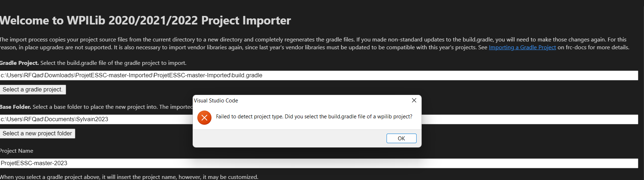Close the Visual Studio Code dialog
The width and height of the screenshot is (644, 180).
[x=414, y=100]
